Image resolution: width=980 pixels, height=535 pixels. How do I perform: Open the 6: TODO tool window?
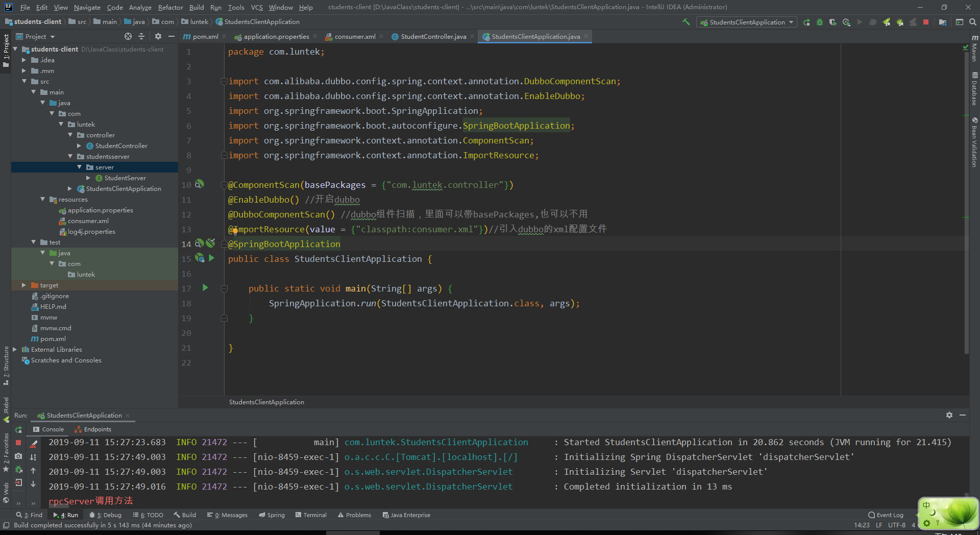click(148, 515)
